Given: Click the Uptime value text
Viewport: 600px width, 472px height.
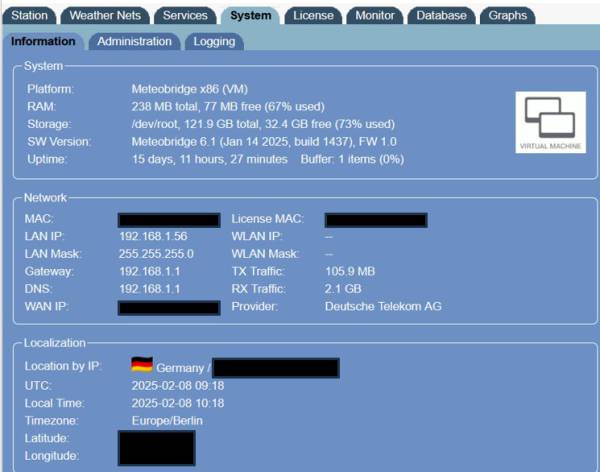Looking at the screenshot, I should [209, 159].
